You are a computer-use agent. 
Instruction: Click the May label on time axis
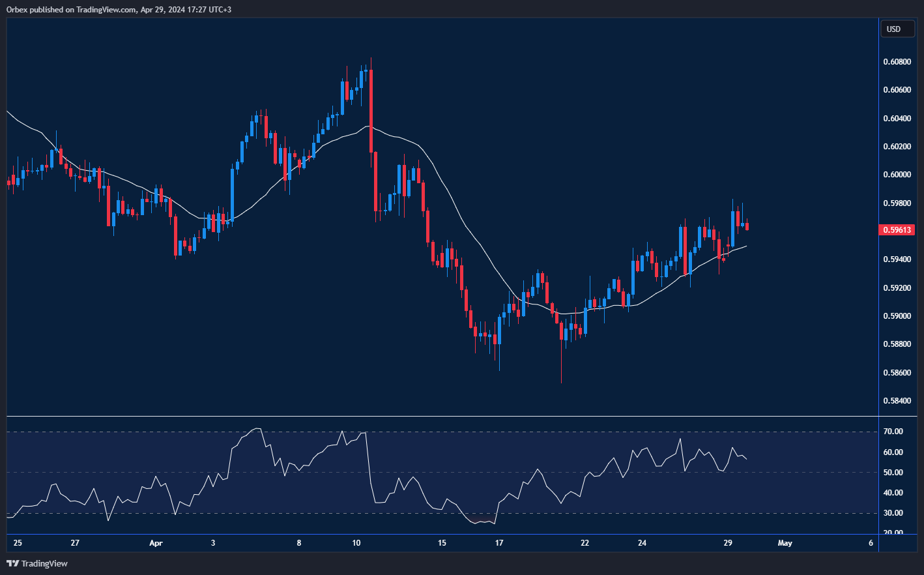pos(785,543)
